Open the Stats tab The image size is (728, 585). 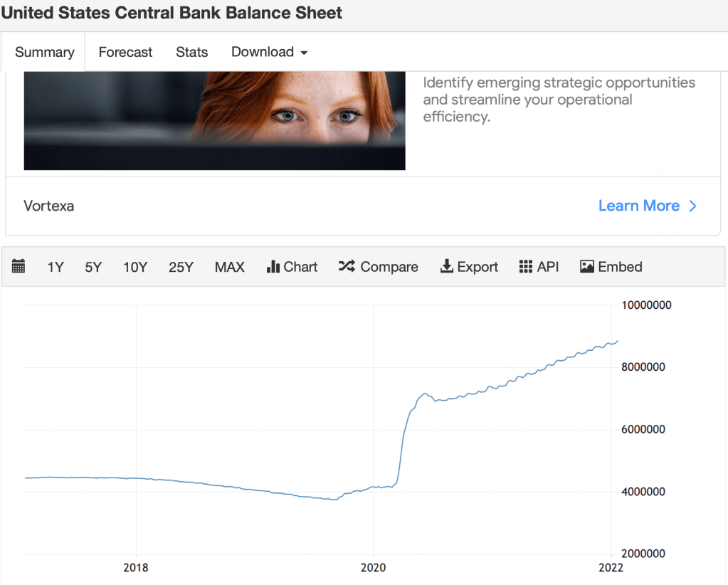(x=191, y=52)
